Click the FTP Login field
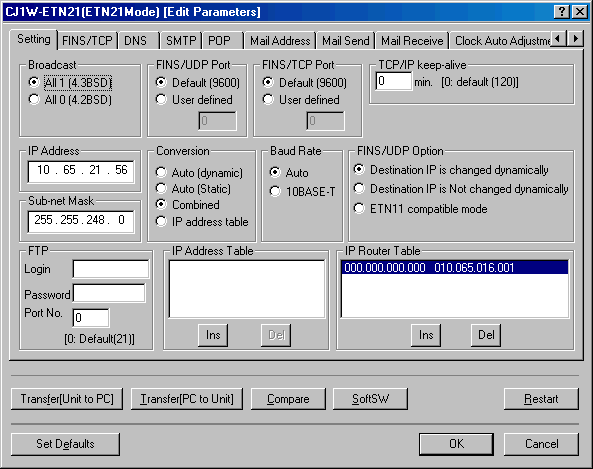The width and height of the screenshot is (593, 469). (111, 269)
